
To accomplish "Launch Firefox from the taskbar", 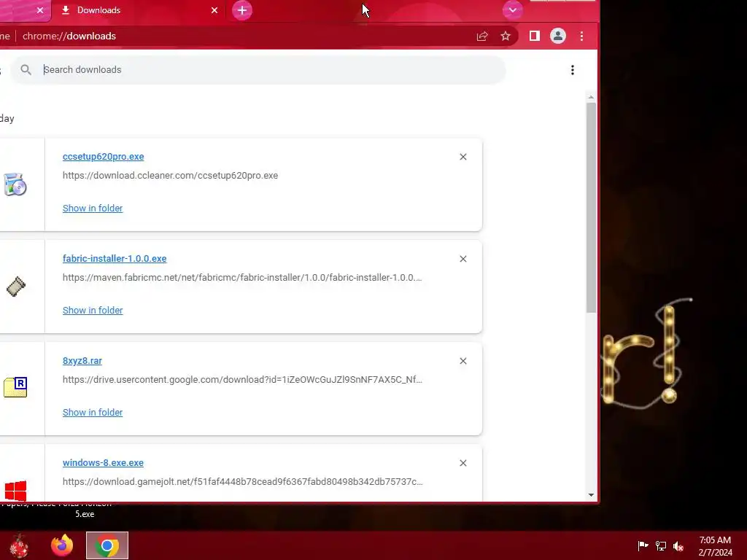I will (x=62, y=545).
